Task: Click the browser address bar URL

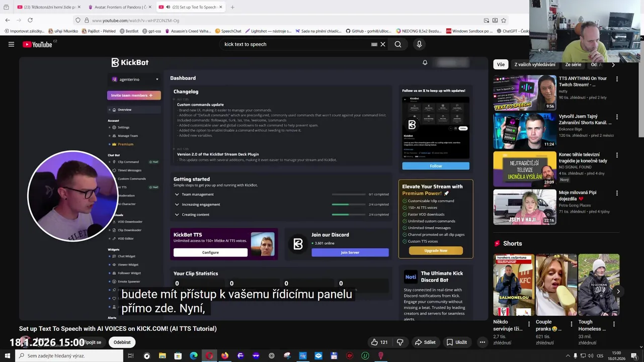Action: pos(135,21)
